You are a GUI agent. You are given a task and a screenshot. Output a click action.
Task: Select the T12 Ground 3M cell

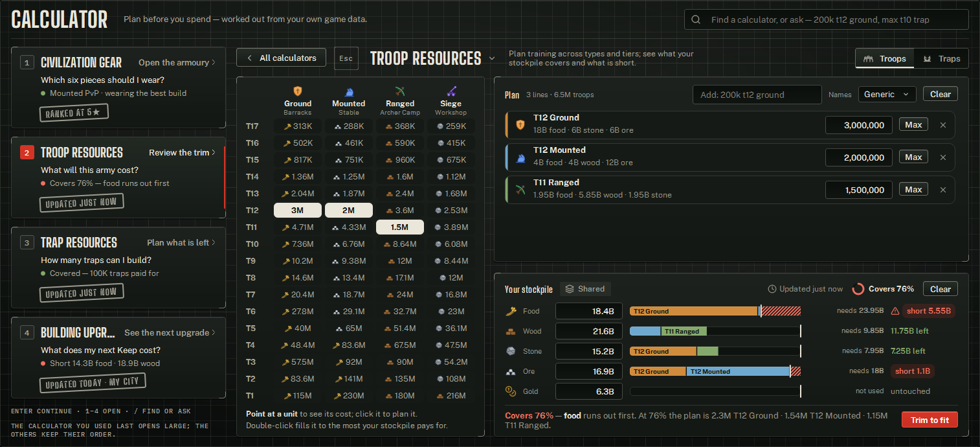point(298,210)
